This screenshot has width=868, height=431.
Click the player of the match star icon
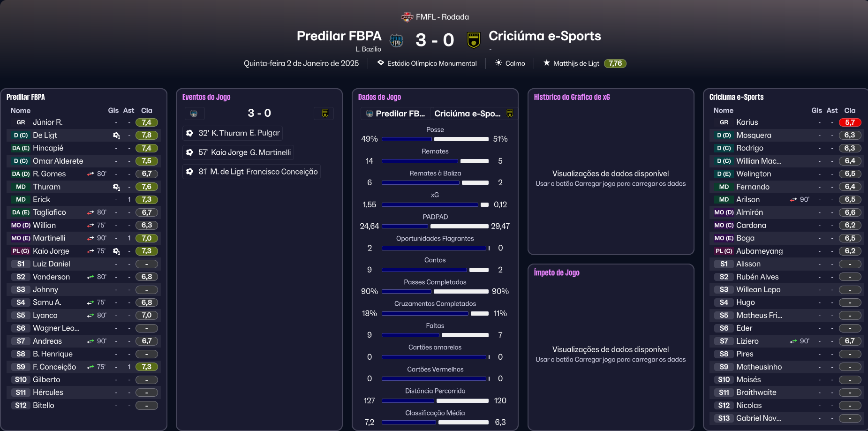pyautogui.click(x=546, y=63)
